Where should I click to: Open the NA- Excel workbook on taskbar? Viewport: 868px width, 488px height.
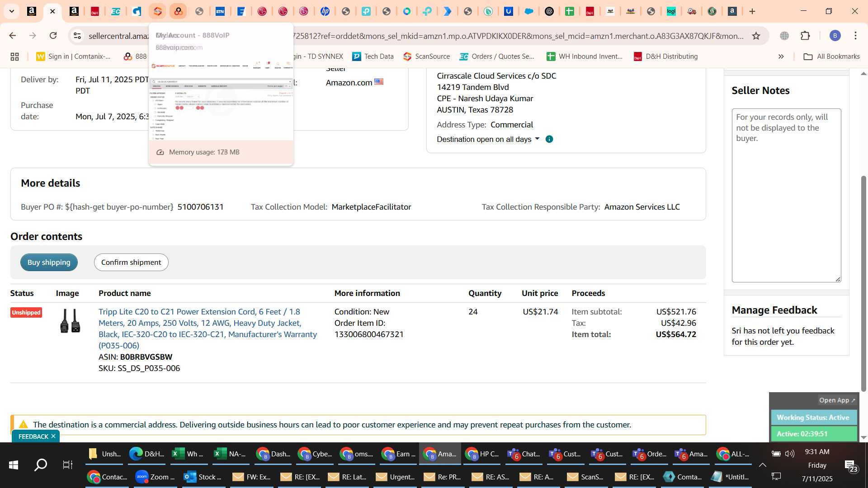coord(230,454)
